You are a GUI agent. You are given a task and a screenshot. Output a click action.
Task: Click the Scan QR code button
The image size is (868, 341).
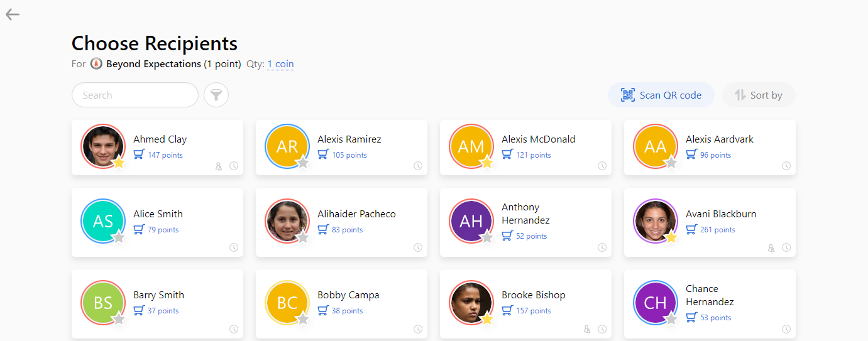[661, 95]
